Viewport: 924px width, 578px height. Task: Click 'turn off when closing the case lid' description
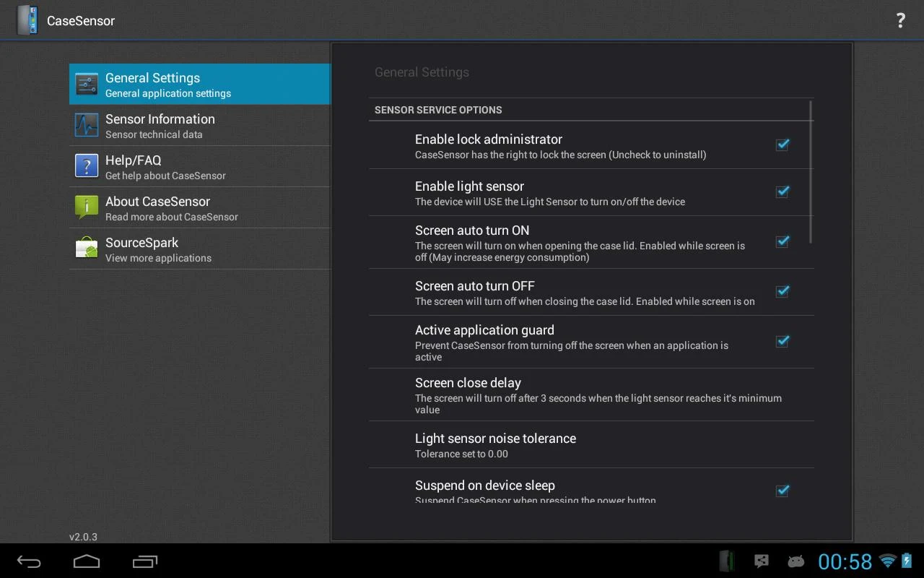[585, 301]
